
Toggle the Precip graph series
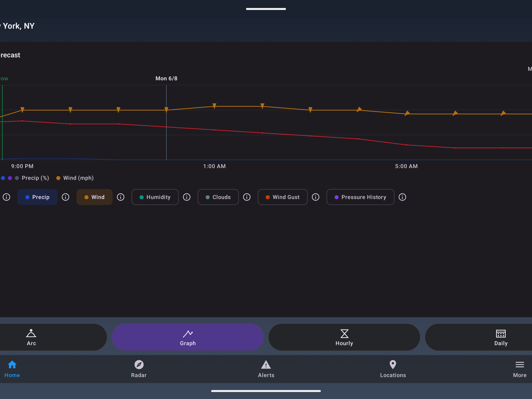pos(37,197)
